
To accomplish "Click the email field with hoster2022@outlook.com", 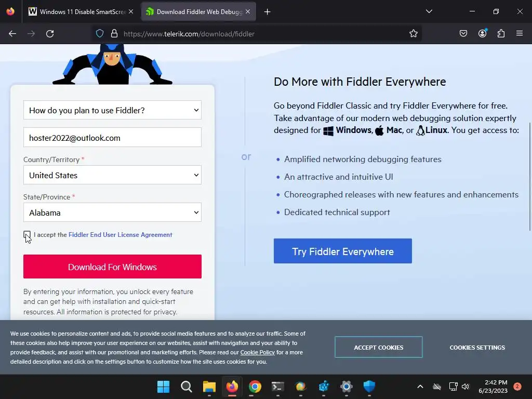I will pyautogui.click(x=112, y=137).
